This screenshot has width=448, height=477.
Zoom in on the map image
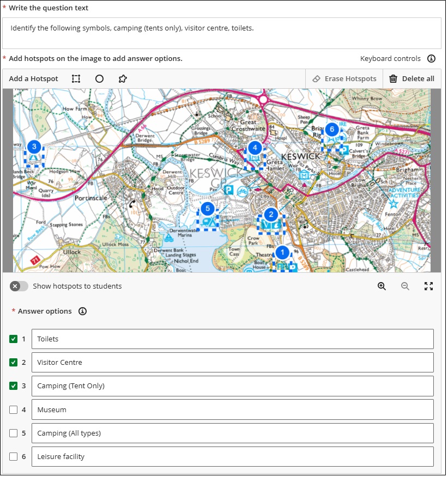pyautogui.click(x=382, y=286)
